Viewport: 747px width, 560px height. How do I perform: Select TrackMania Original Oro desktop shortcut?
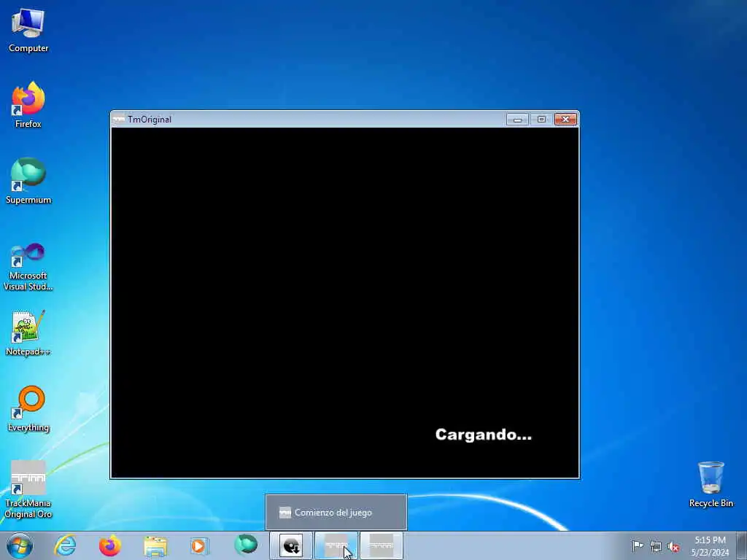pos(28,489)
